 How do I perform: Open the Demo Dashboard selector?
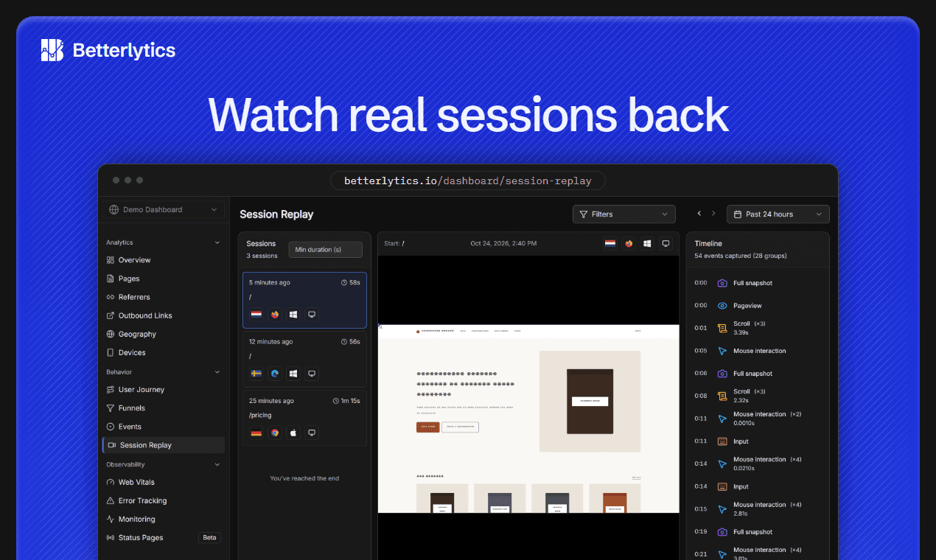(164, 209)
